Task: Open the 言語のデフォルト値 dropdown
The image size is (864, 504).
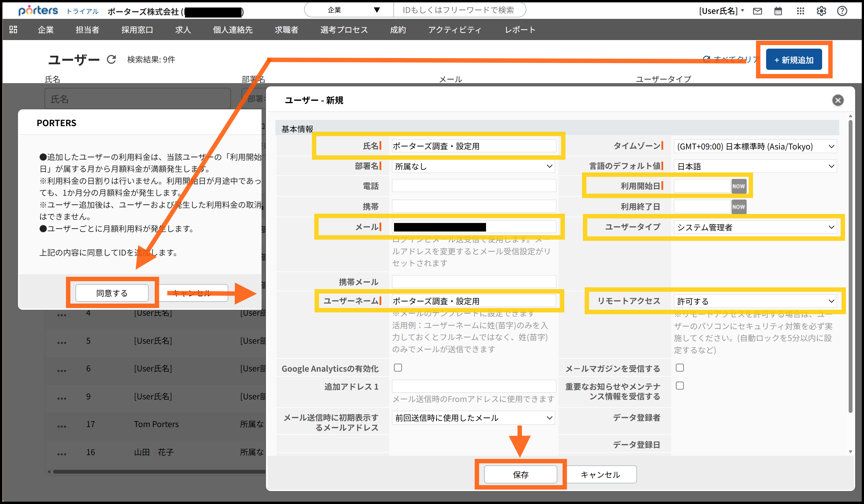Action: 755,167
